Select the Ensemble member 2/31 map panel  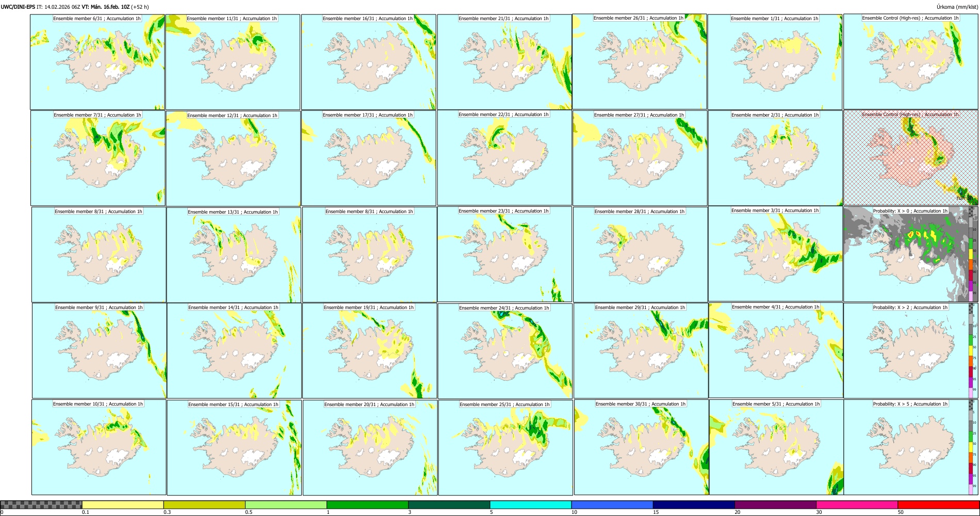[775, 158]
